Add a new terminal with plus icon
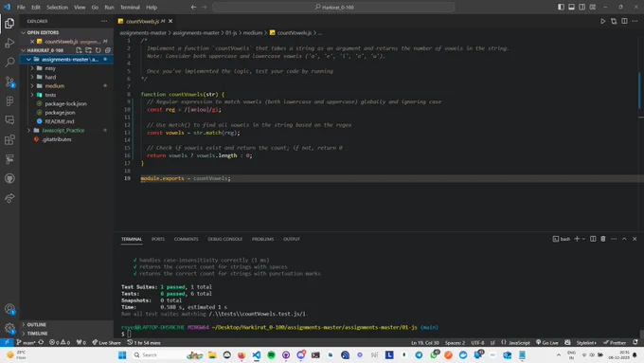644x363 pixels. click(577, 239)
